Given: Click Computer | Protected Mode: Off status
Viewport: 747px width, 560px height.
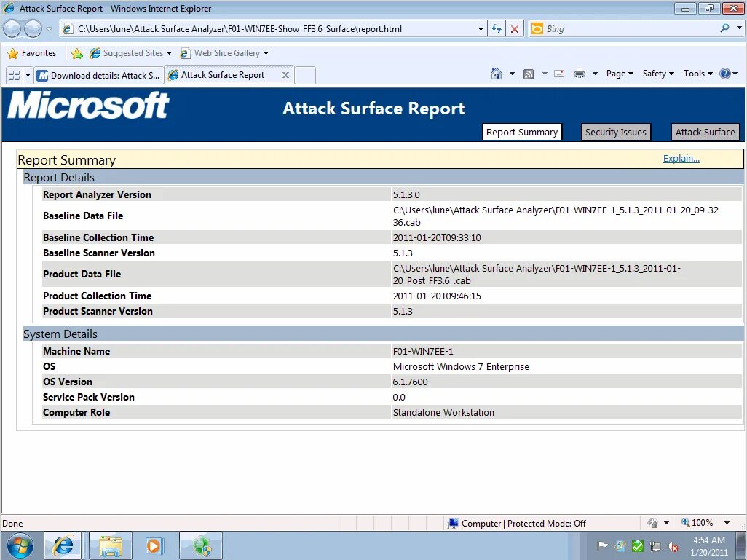Looking at the screenshot, I should [x=517, y=524].
